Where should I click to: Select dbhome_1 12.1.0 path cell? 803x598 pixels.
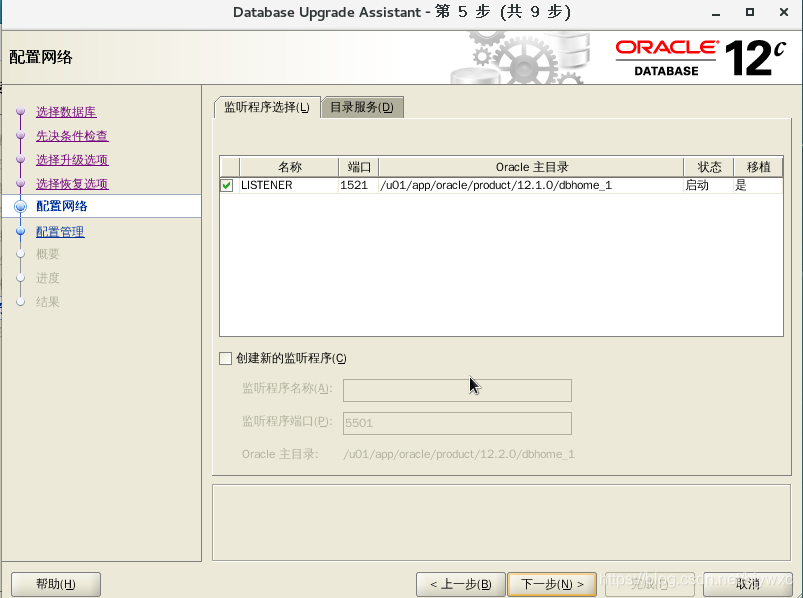click(531, 185)
